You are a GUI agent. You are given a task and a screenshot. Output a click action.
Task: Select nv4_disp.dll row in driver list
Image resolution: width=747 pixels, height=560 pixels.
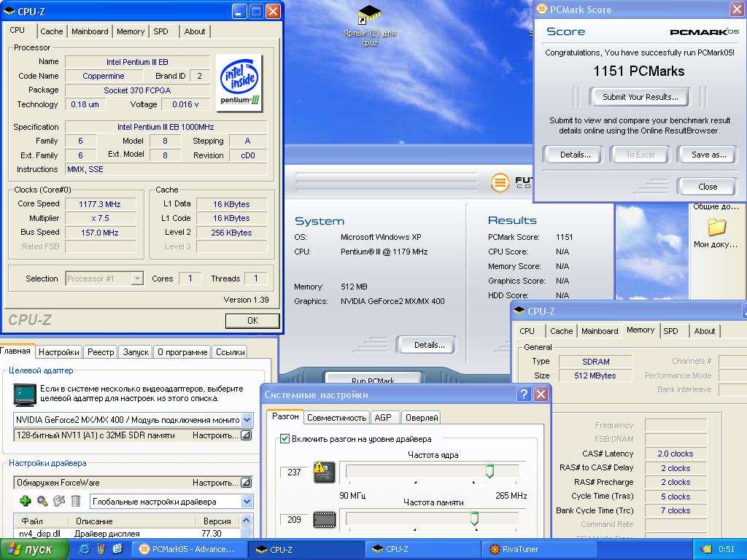pos(127,533)
